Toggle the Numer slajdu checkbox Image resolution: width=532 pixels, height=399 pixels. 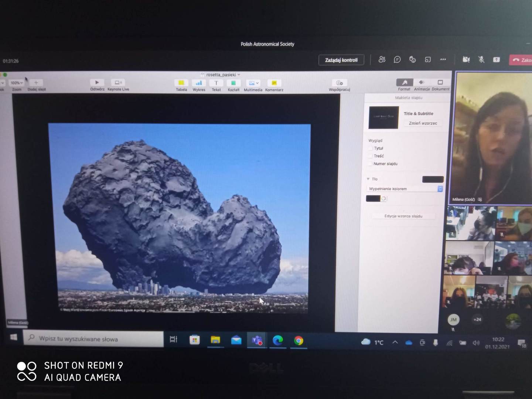click(370, 164)
